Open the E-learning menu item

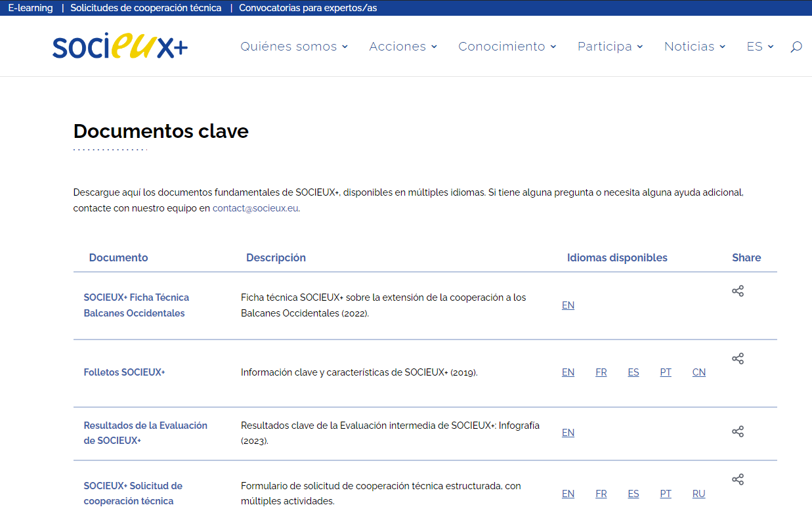[x=30, y=7]
